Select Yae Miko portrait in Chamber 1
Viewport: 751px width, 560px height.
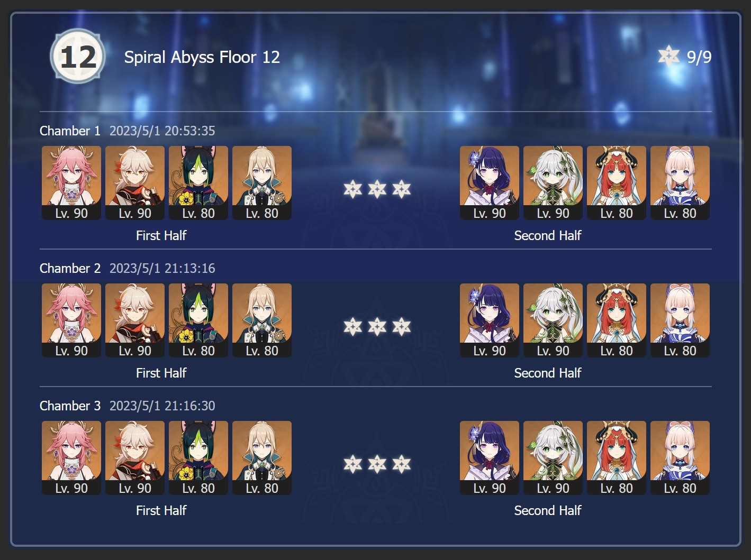point(71,183)
